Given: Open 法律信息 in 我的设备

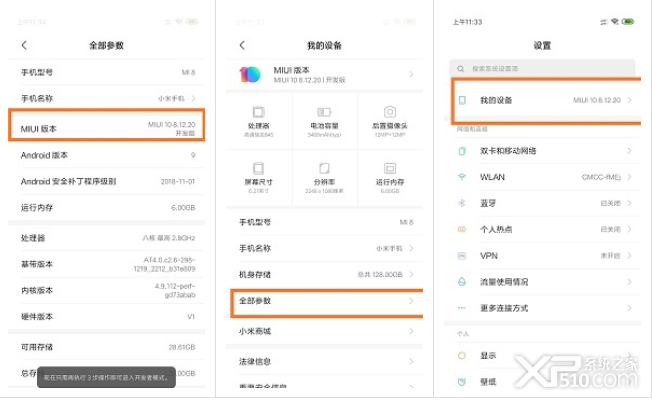Looking at the screenshot, I should [324, 361].
